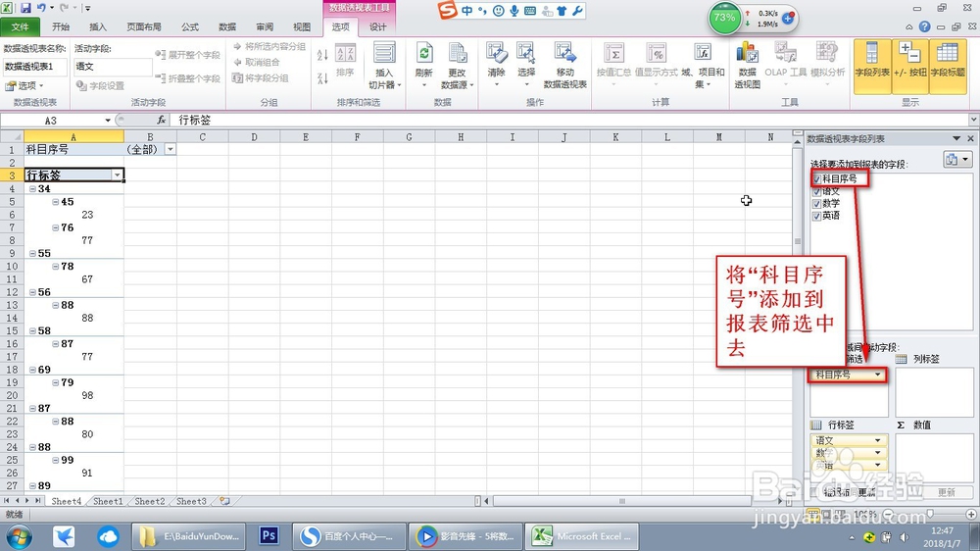Close the pivot table field list pane
Screen dimensions: 980x551
point(970,139)
